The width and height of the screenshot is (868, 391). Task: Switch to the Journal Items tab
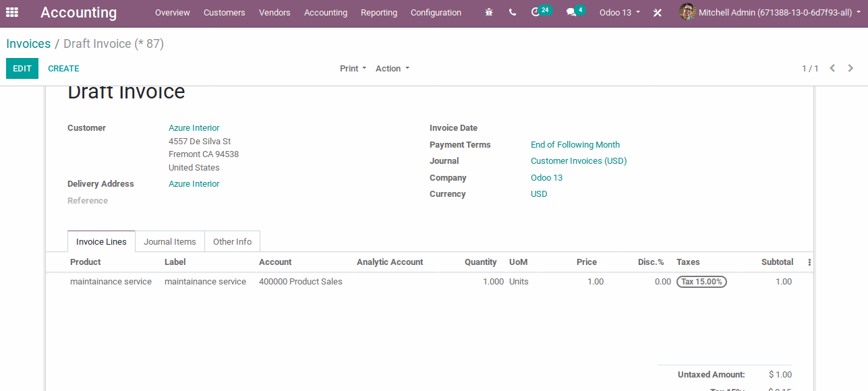pyautogui.click(x=170, y=241)
